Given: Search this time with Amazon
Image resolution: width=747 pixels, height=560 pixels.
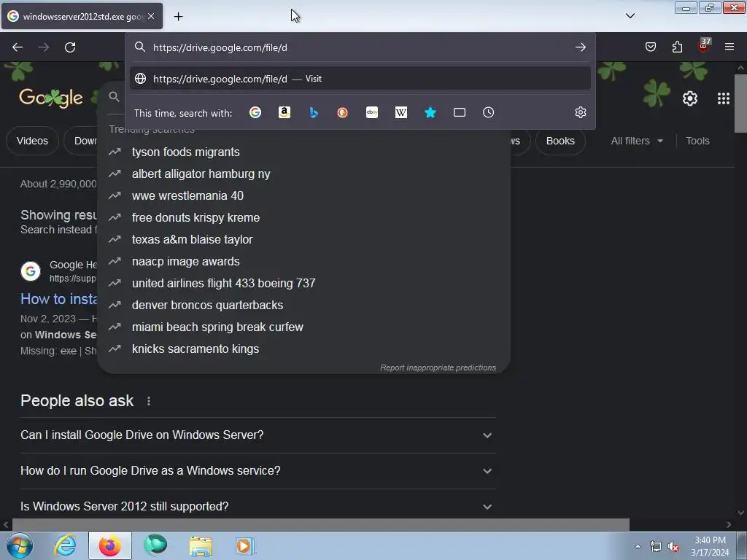Looking at the screenshot, I should click(x=285, y=112).
